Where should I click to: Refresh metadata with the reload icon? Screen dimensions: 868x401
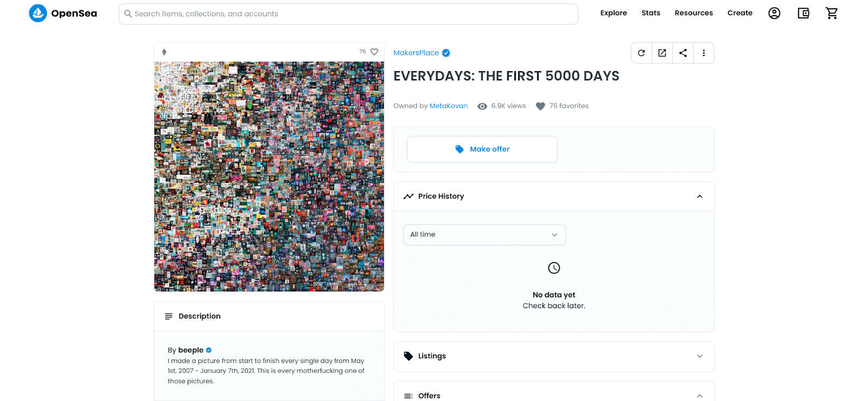click(x=641, y=53)
